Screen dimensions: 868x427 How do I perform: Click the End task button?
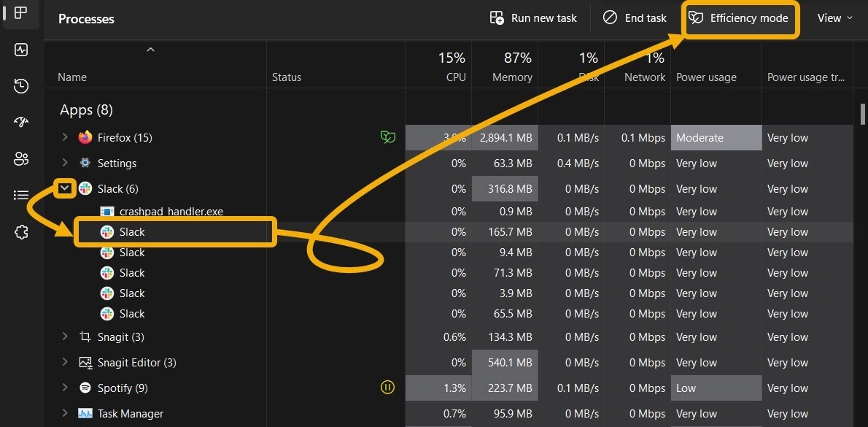pyautogui.click(x=634, y=18)
